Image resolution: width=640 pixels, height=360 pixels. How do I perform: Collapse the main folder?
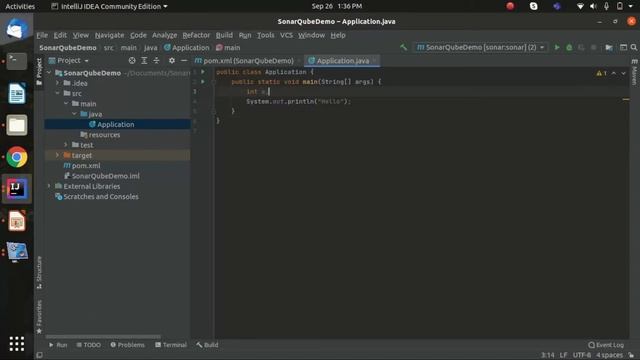click(x=66, y=104)
